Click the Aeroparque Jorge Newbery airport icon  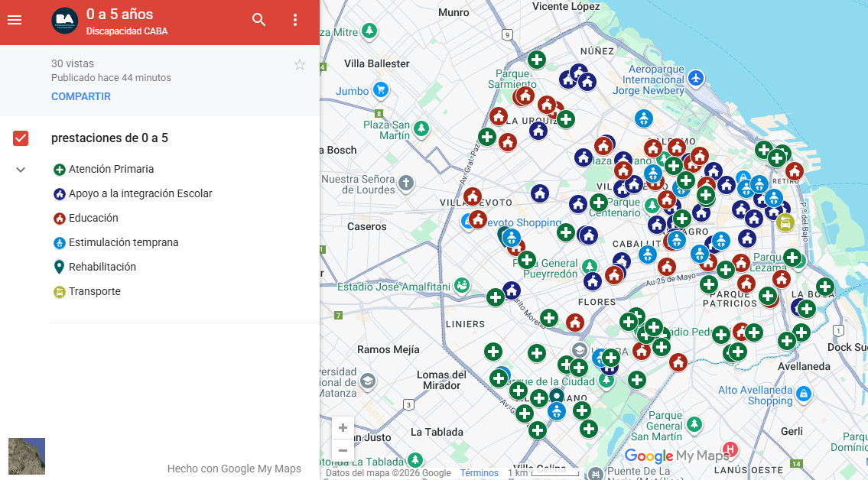(694, 77)
